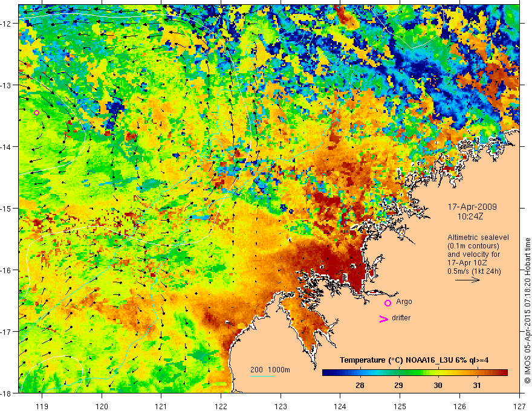Image resolution: width=532 pixels, height=411 pixels.
Task: Click the 'and velocity for' legend text
Action: (473, 254)
